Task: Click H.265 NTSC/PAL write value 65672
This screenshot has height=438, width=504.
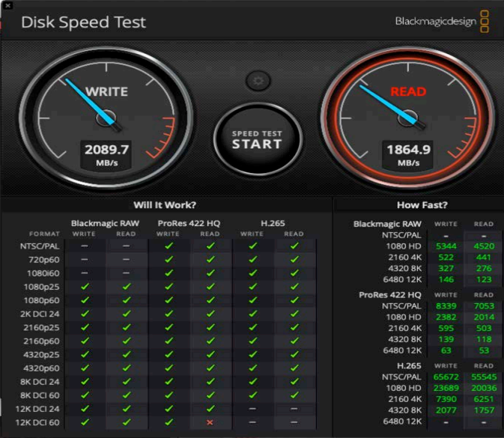Action: [446, 377]
